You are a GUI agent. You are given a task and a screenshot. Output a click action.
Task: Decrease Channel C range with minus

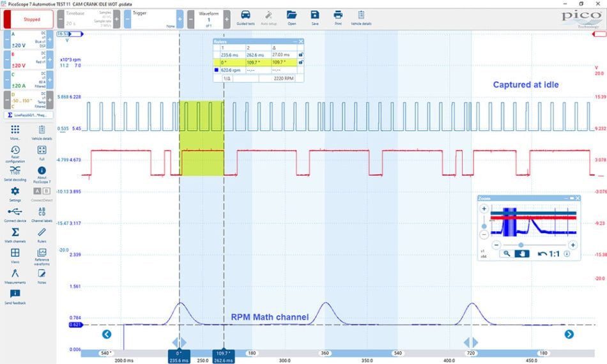(7, 80)
